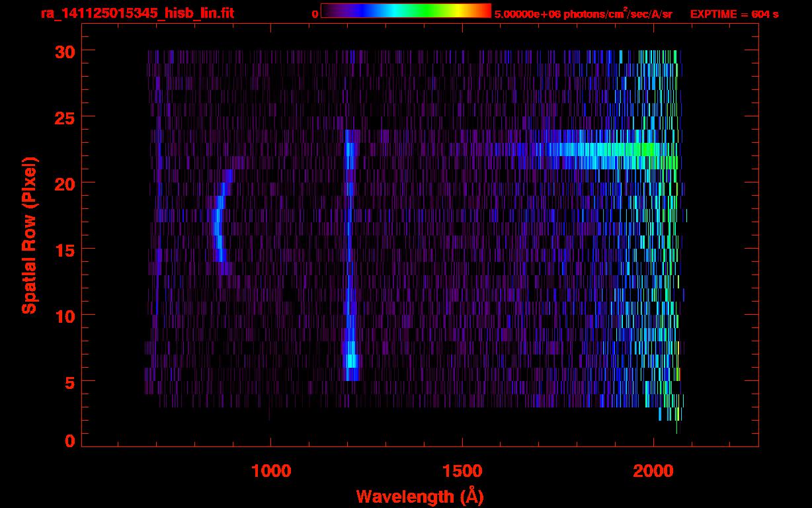
Task: Click the x-axis tick label 1000
Action: [270, 471]
